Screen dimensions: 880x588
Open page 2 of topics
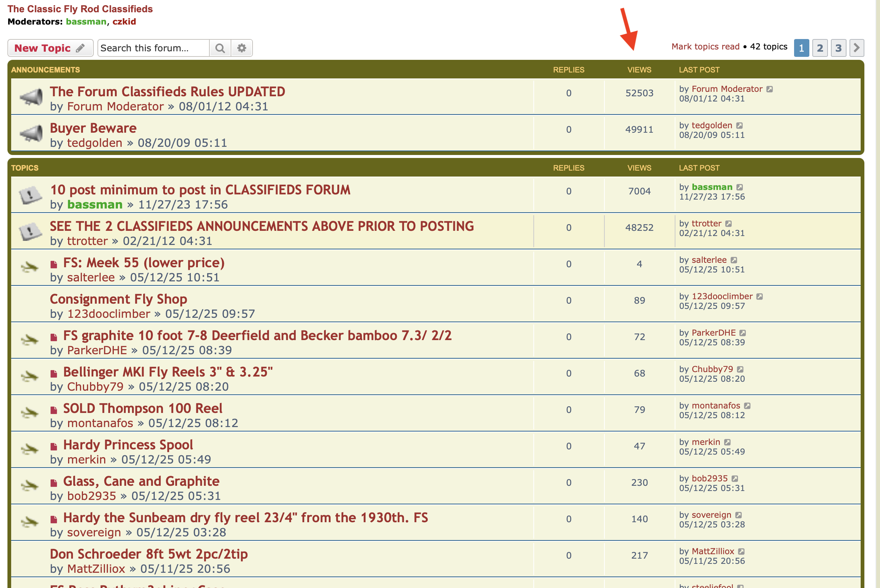click(820, 48)
